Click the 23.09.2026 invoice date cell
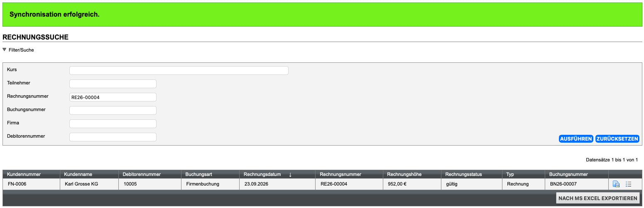The image size is (644, 208). pos(277,184)
